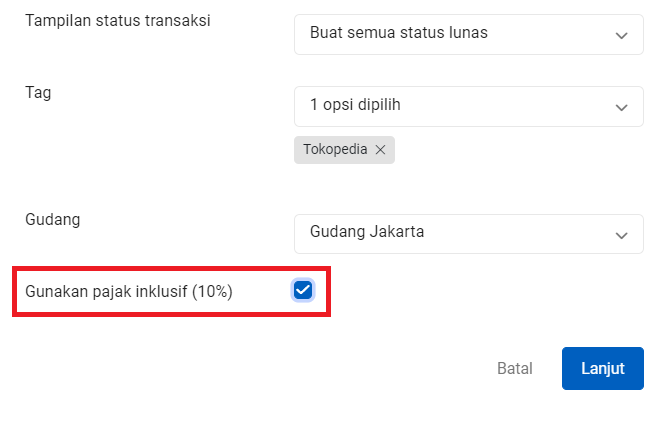Open the Gudang warehouse dropdown

click(x=468, y=234)
